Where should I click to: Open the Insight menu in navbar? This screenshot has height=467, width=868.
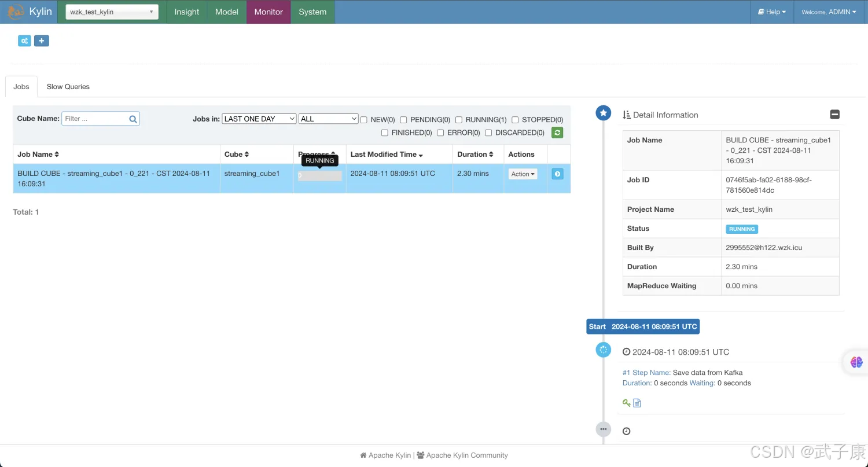pyautogui.click(x=186, y=12)
